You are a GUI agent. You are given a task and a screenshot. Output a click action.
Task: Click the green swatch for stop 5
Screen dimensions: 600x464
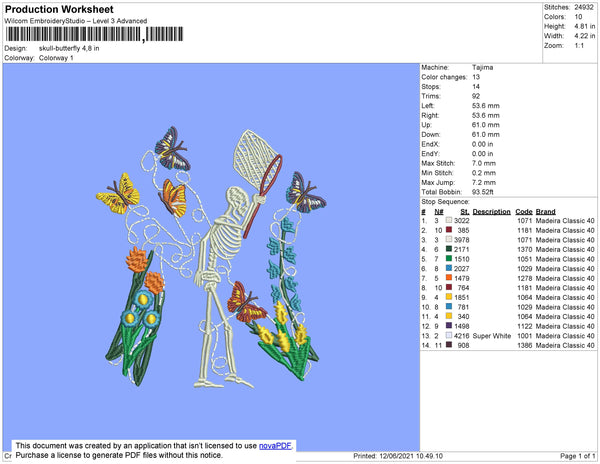coord(449,259)
